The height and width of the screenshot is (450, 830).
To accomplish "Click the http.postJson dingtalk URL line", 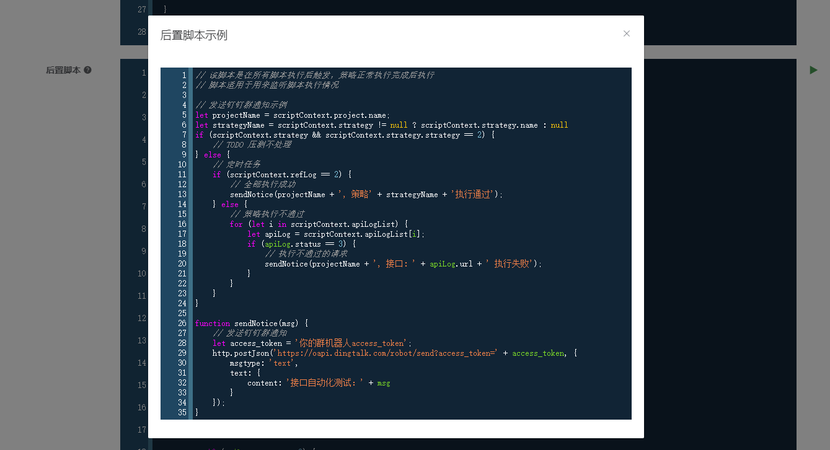I will pyautogui.click(x=394, y=353).
